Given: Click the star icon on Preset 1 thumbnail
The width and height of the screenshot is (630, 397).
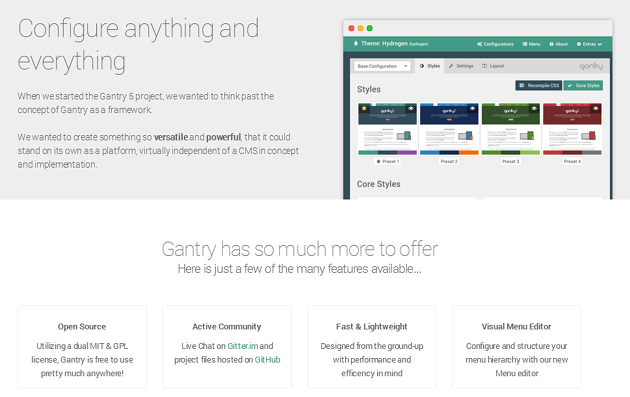Looking at the screenshot, I should [364, 108].
